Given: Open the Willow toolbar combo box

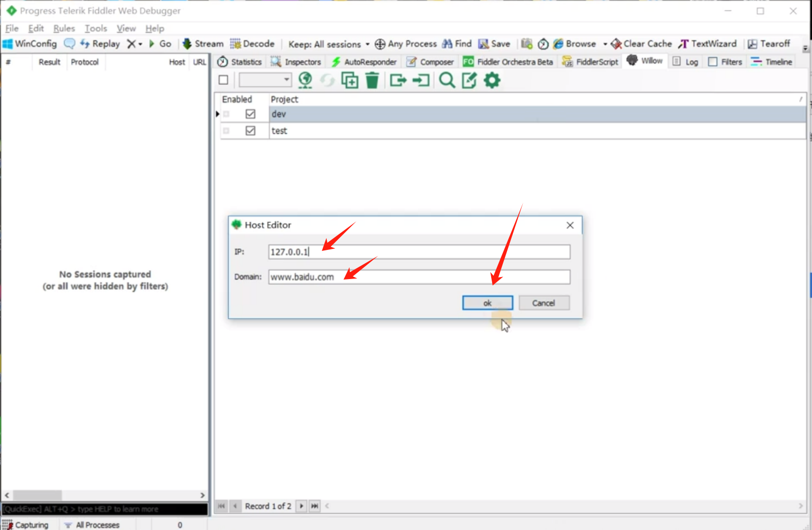Looking at the screenshot, I should (x=265, y=80).
